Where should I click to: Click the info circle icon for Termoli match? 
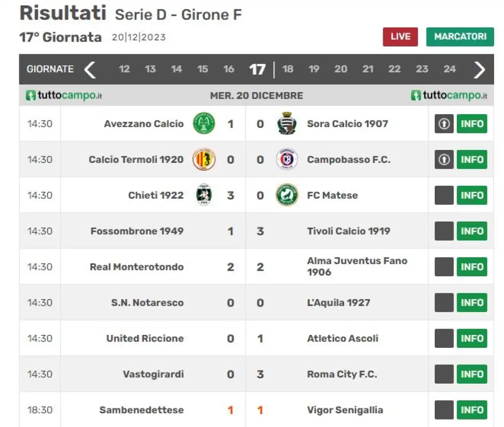tap(444, 159)
